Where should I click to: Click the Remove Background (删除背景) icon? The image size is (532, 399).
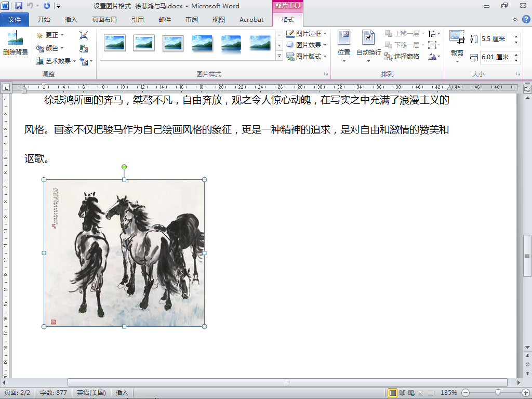15,44
